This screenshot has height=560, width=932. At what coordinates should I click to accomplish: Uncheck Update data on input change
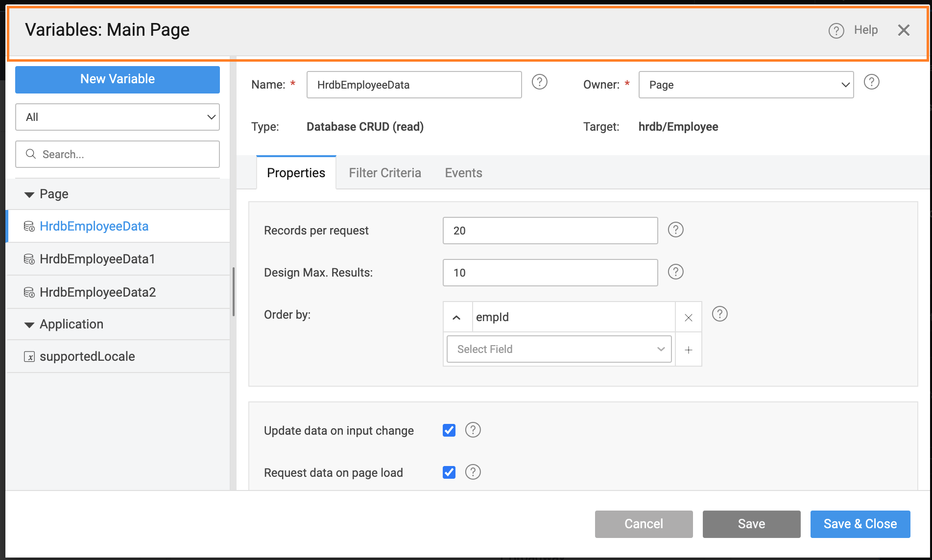click(x=449, y=430)
